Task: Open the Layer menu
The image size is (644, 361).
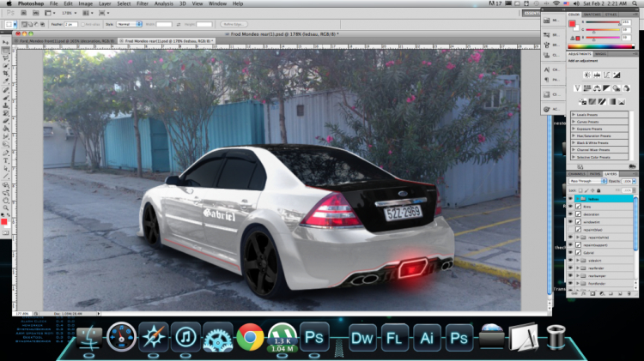Action: click(105, 3)
